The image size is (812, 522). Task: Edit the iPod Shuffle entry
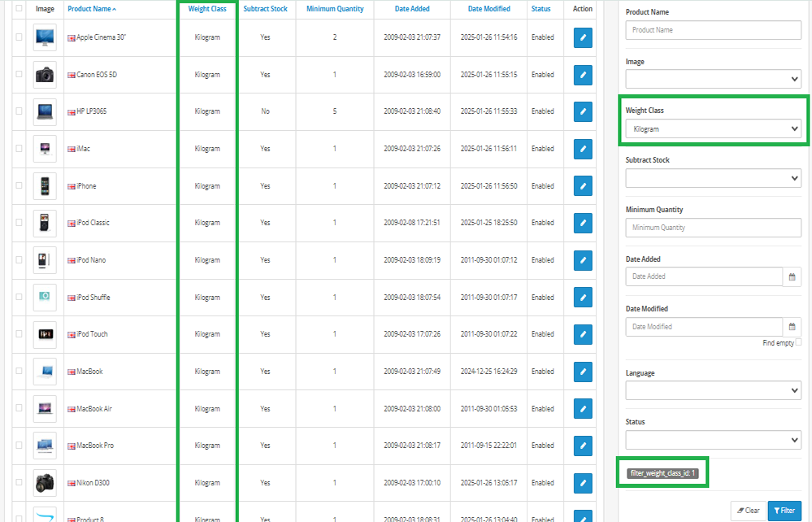pyautogui.click(x=583, y=298)
